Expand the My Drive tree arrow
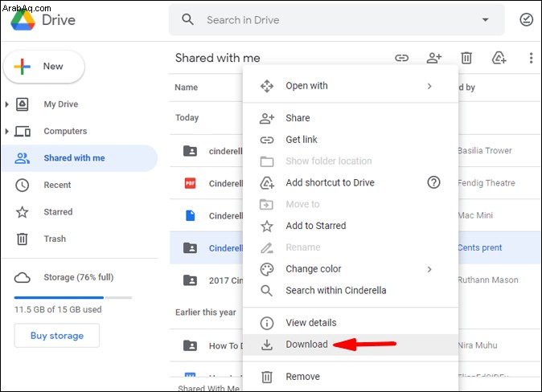 click(x=6, y=104)
